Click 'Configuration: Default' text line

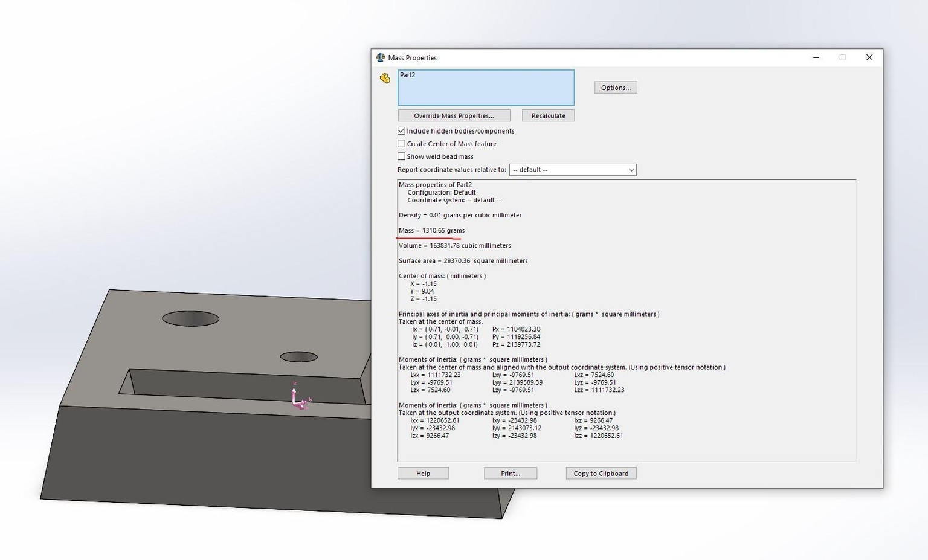point(442,192)
